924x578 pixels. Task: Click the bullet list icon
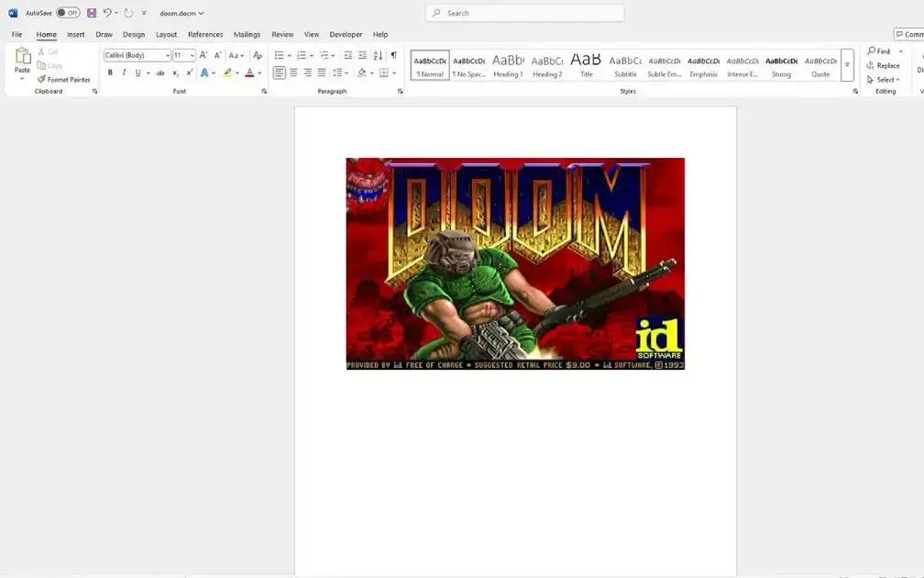(x=280, y=55)
